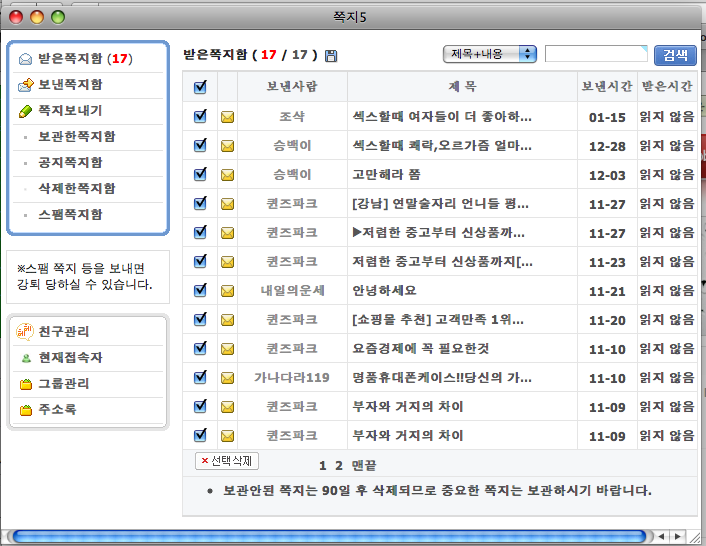Open 주소록 address book folder icon
The height and width of the screenshot is (546, 706).
[26, 410]
